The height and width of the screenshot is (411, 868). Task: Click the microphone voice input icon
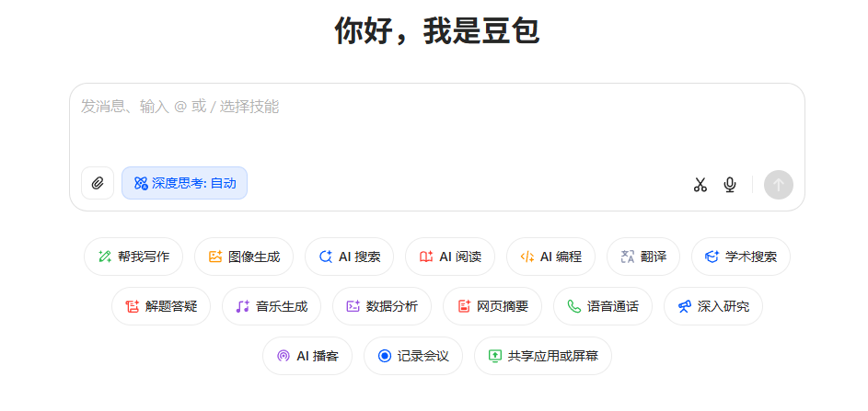730,185
